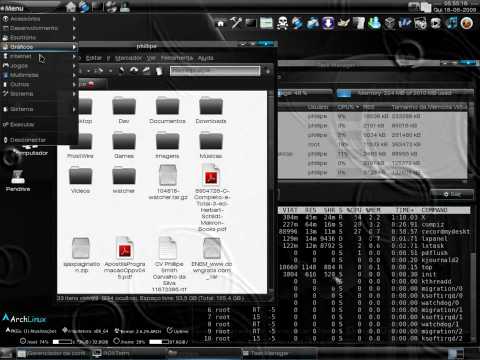The height and width of the screenshot is (360, 480).
Task: Open the Marcador menu in file manager
Action: [x=128, y=58]
